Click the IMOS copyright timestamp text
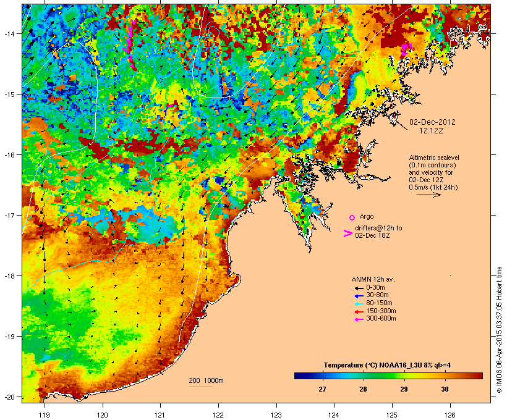 click(x=499, y=330)
